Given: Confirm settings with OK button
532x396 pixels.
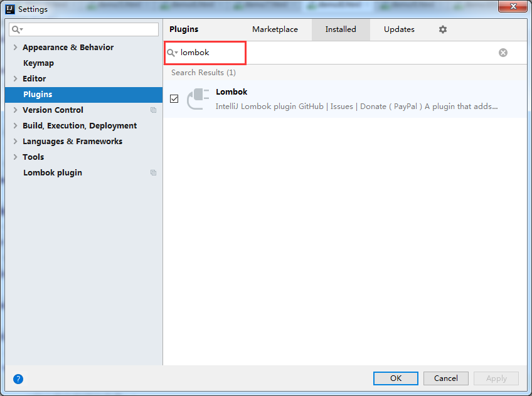Looking at the screenshot, I should pos(396,378).
